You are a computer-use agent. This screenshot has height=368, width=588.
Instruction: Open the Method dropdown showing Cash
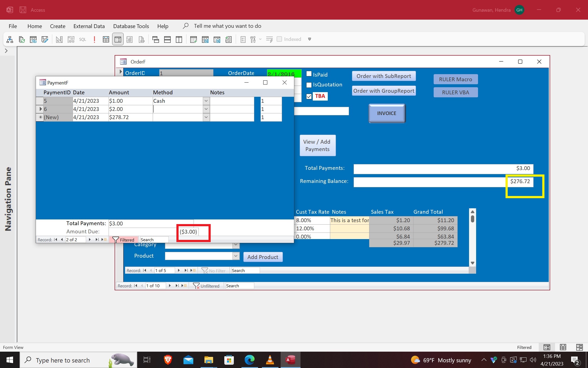(x=206, y=101)
